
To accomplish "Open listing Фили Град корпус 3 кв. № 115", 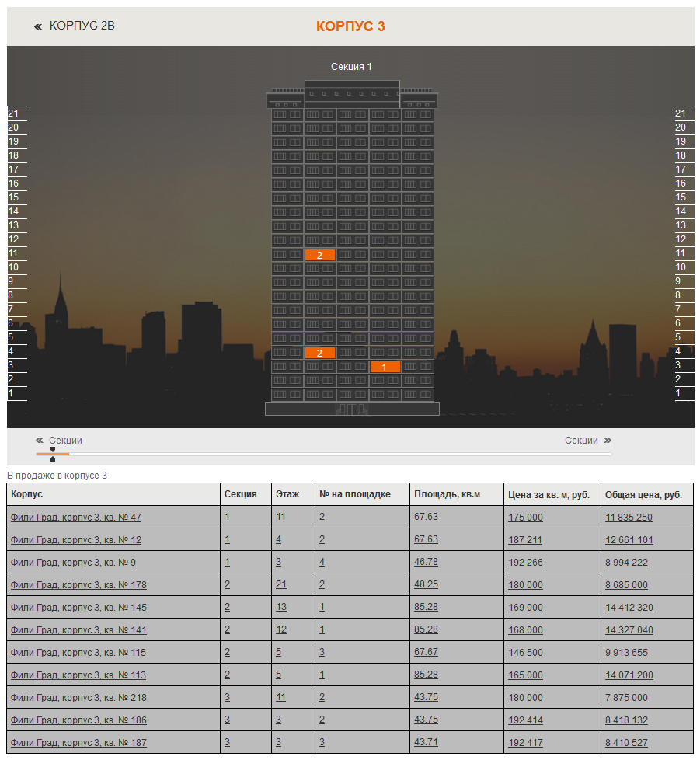I will pos(78,653).
